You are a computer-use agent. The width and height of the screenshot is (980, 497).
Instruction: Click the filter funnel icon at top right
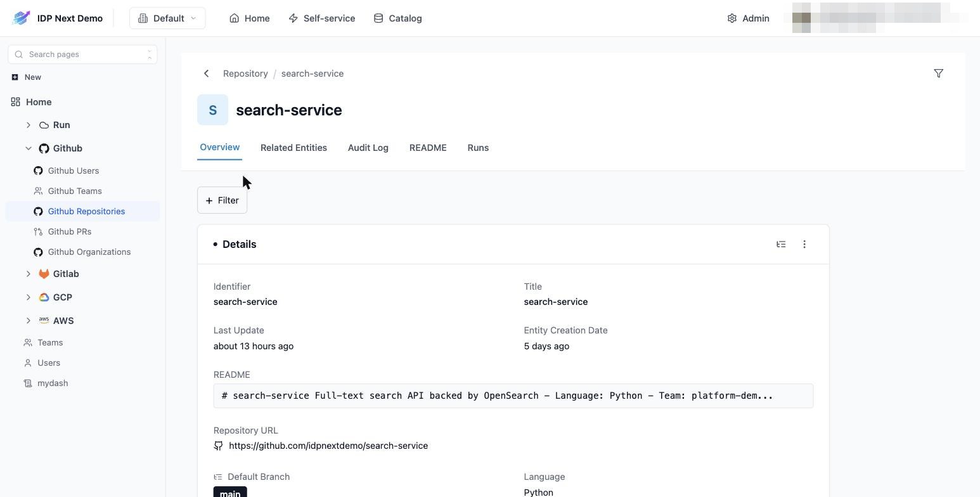pos(938,74)
